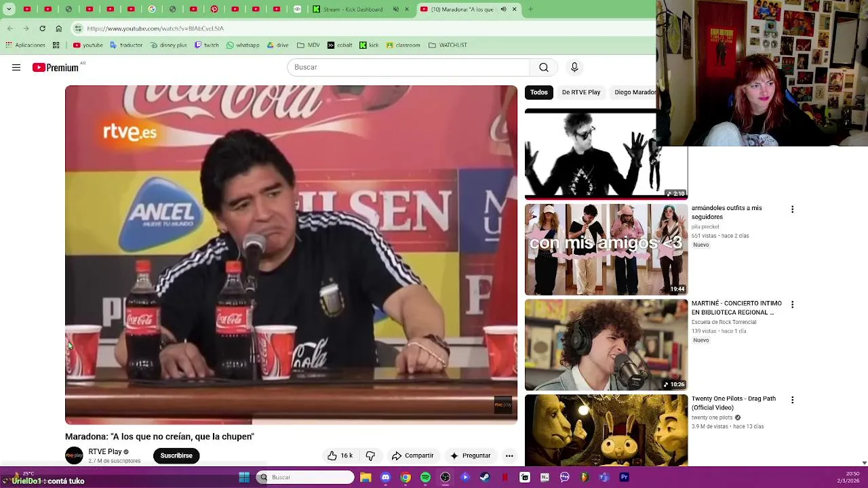Dislike the video with the thumbs-down button
The width and height of the screenshot is (868, 488).
[370, 455]
